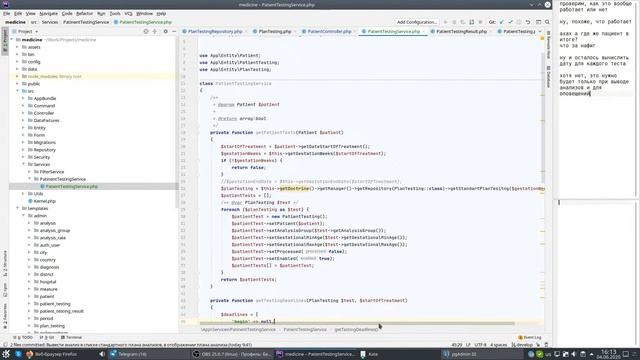Click the KDE application launcher icon
The width and height of the screenshot is (640, 360).
[6, 354]
